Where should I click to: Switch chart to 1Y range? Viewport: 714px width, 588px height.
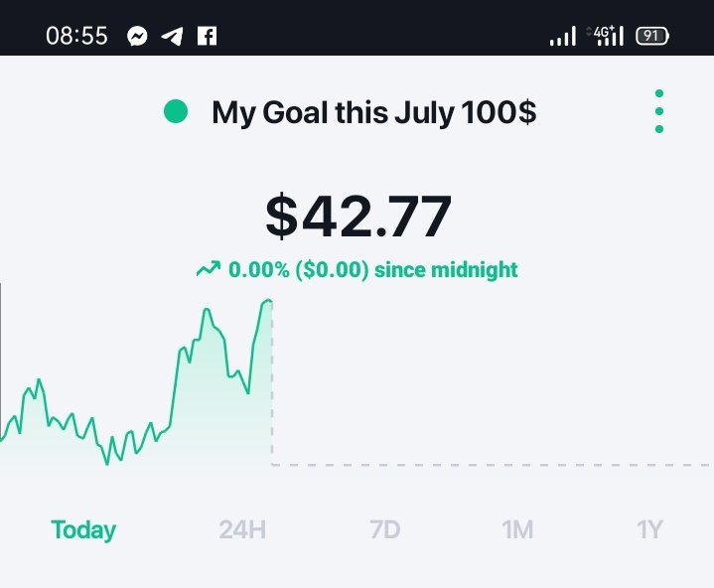[649, 529]
